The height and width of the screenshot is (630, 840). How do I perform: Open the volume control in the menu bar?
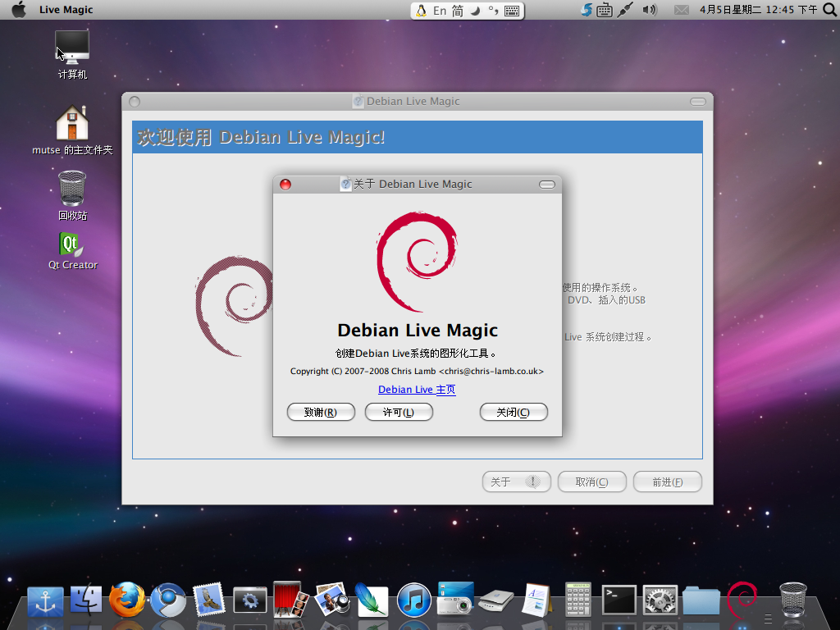click(650, 10)
